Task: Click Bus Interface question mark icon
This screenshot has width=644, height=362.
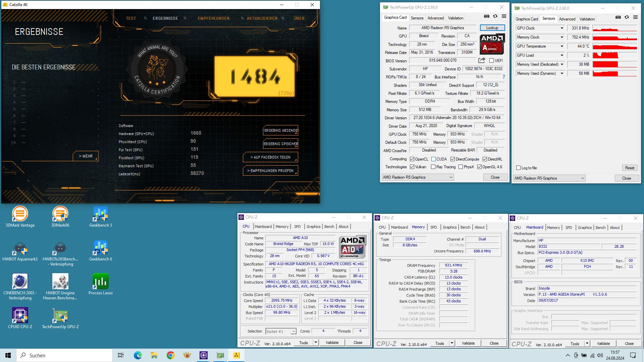Action: coord(503,77)
